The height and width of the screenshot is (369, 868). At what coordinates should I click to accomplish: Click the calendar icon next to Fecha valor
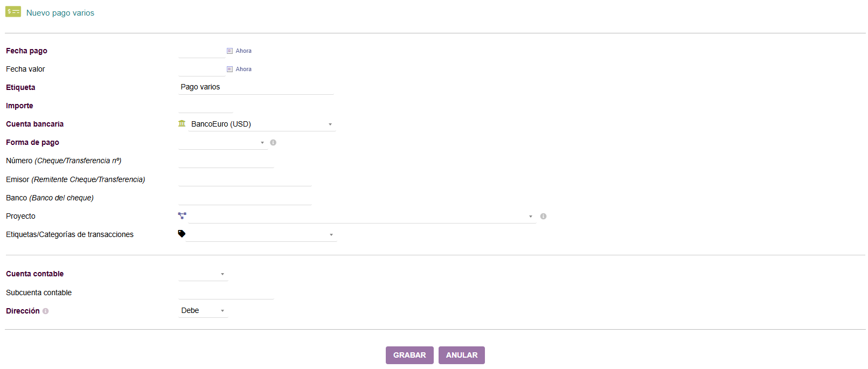(230, 69)
